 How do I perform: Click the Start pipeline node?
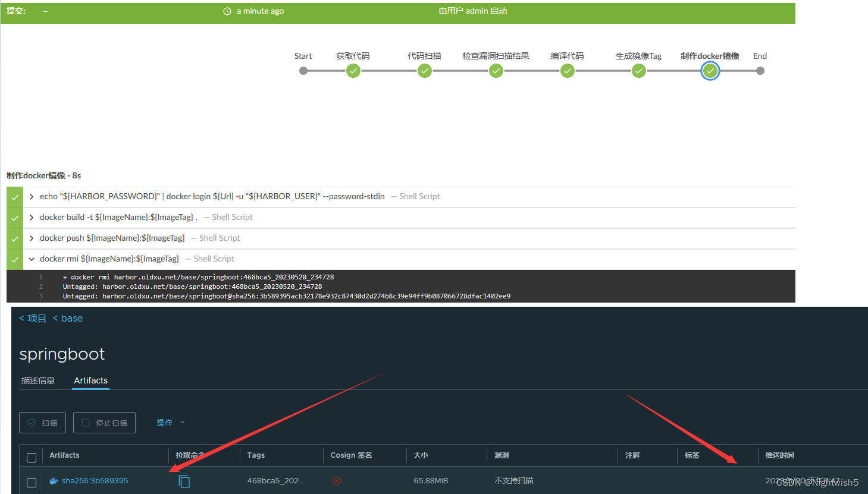pyautogui.click(x=303, y=71)
